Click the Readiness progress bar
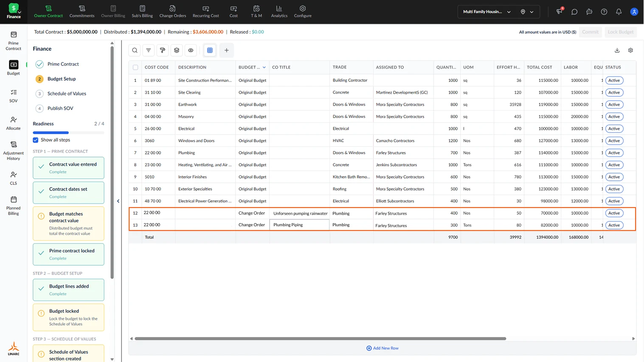 pos(68,133)
